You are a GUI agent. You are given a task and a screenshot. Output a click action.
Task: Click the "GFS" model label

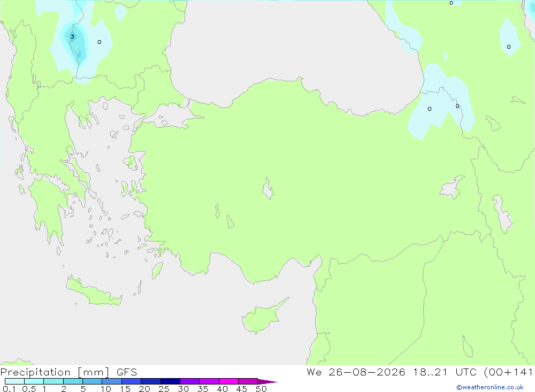pos(127,372)
